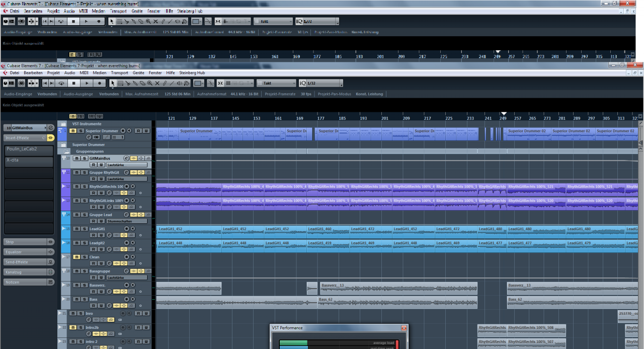Image resolution: width=644 pixels, height=349 pixels.
Task: Click the X-cita insert effect slot
Action: 29,162
